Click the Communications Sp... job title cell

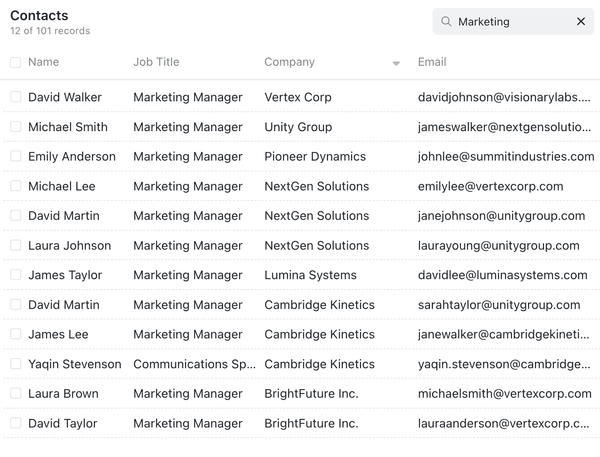(x=194, y=364)
